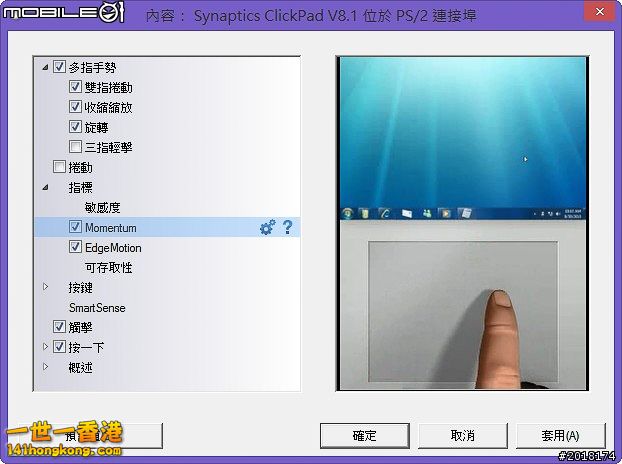Screen dimensions: 622x464
Task: Uncheck the 觸擊 checkbox
Action: (x=59, y=327)
